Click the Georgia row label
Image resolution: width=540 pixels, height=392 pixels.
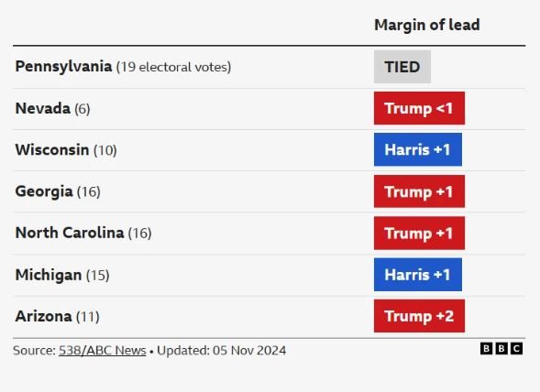[58, 191]
